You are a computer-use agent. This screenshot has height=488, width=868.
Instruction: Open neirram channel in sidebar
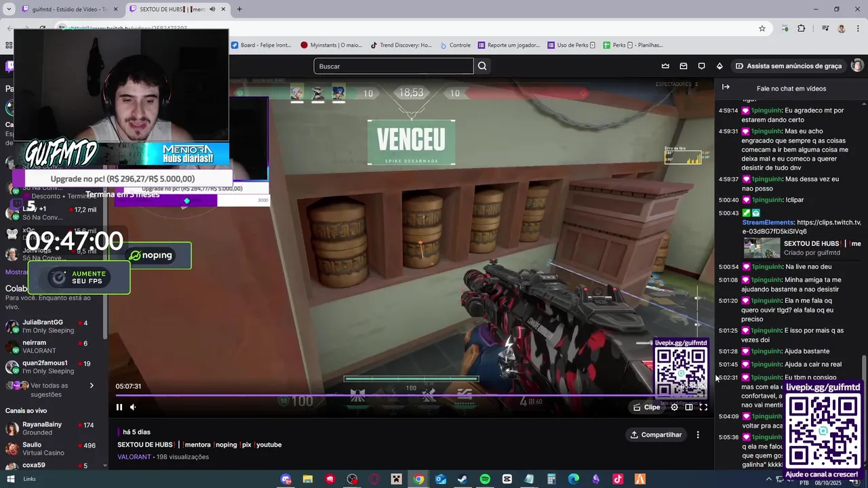click(53, 346)
